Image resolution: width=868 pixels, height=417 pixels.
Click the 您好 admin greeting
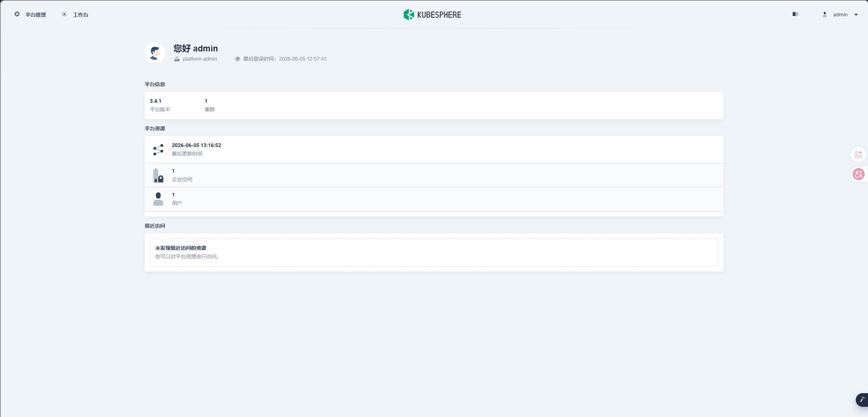196,48
